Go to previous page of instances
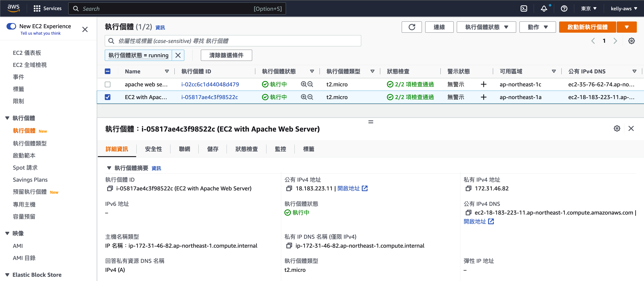 [593, 41]
